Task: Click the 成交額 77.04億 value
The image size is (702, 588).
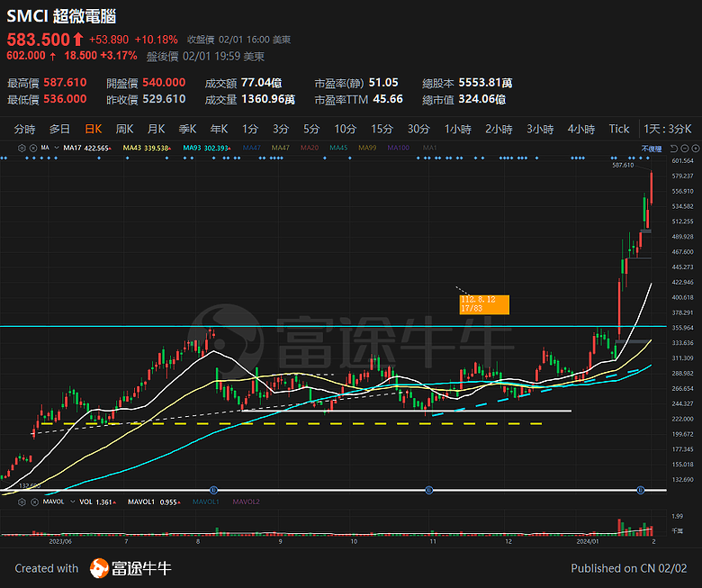Action: click(262, 83)
